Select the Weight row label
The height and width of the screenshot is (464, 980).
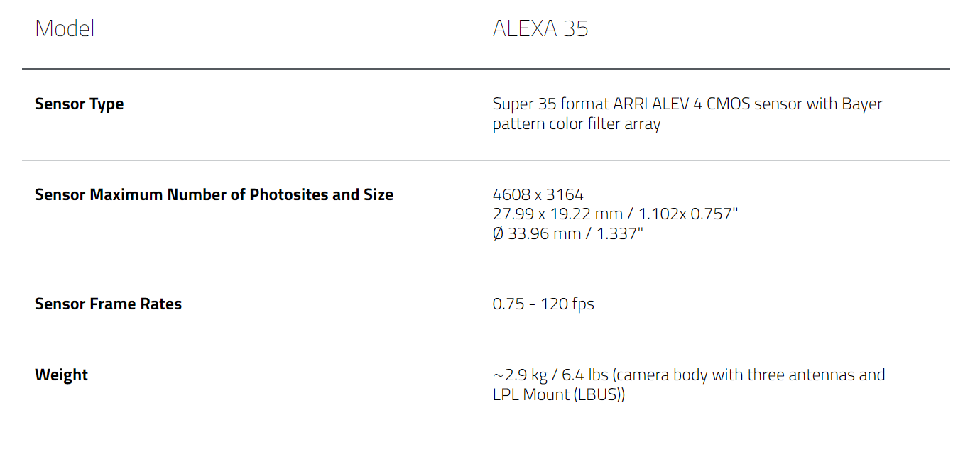pyautogui.click(x=61, y=375)
